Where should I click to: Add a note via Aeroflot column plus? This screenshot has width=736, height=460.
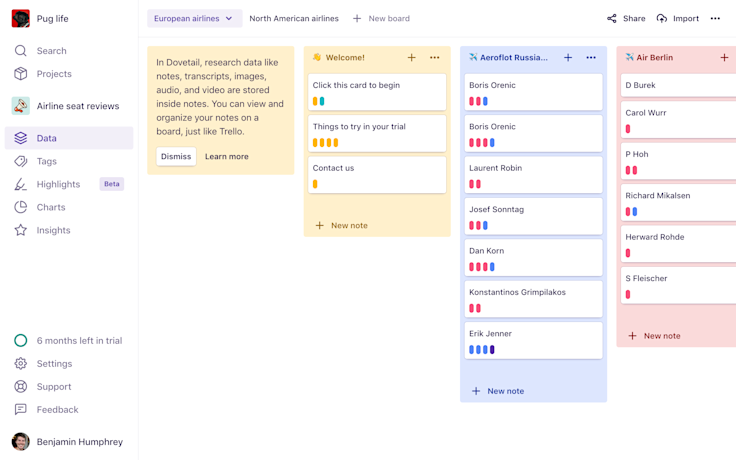(x=568, y=57)
